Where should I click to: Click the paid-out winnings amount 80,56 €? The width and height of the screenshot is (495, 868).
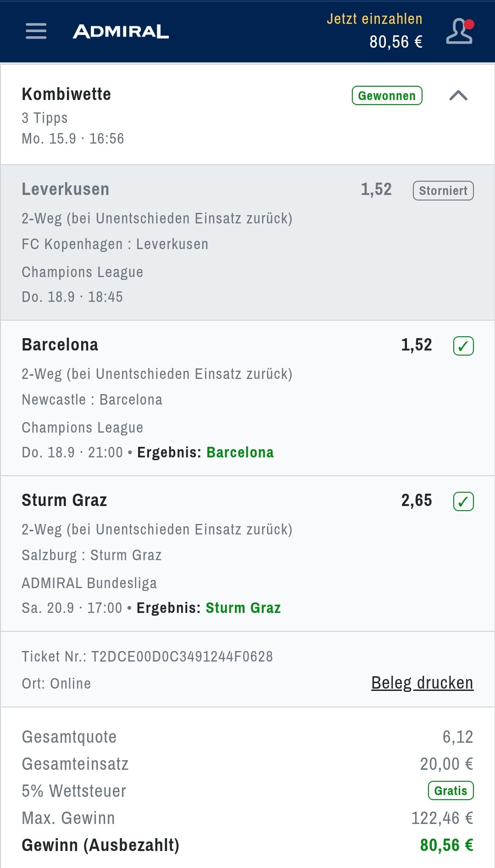coord(446,845)
